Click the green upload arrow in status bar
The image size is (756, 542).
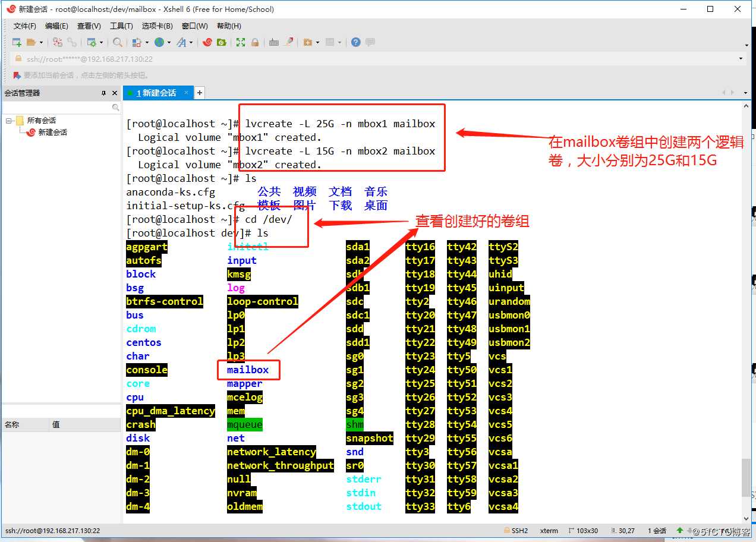coord(681,530)
